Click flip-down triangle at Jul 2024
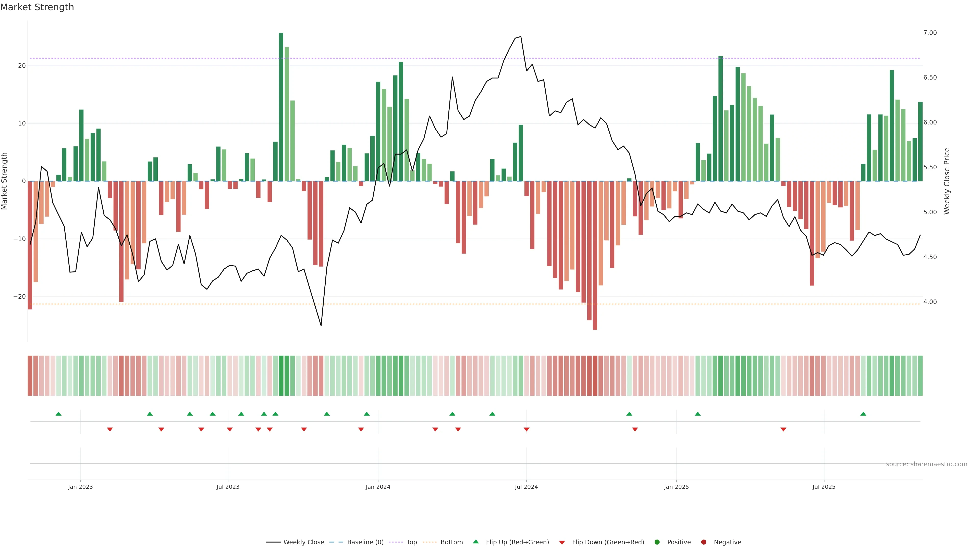 click(526, 429)
